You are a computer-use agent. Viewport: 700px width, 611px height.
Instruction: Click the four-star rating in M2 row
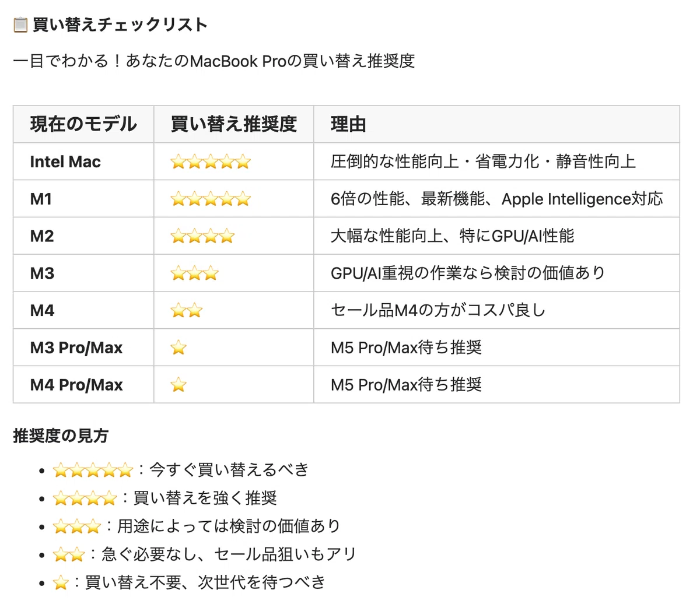202,236
